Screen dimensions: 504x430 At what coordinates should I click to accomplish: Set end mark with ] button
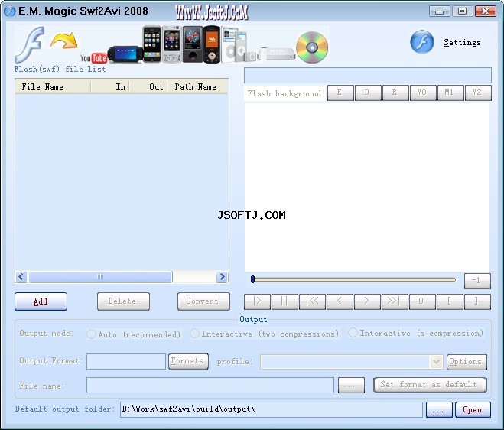pos(477,301)
